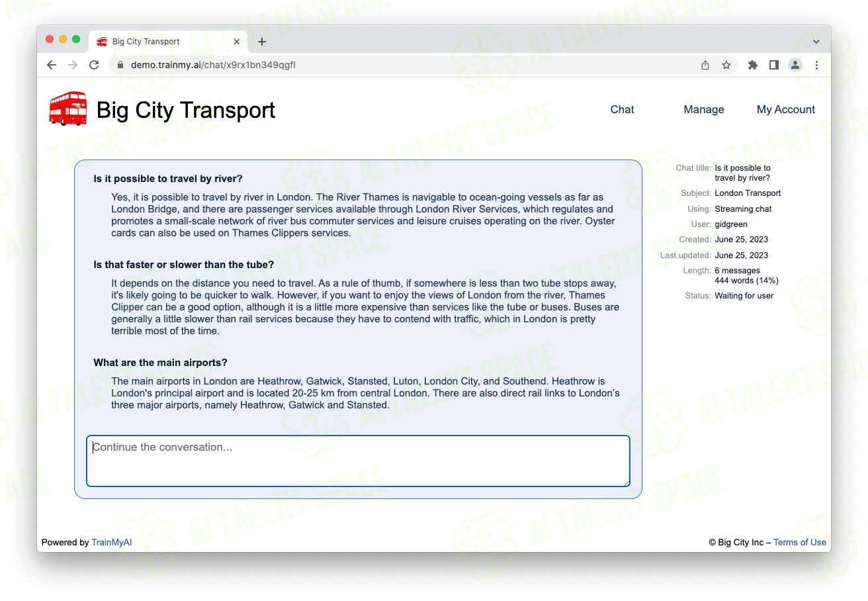
Task: Expand the tab search chevron
Action: click(x=816, y=42)
